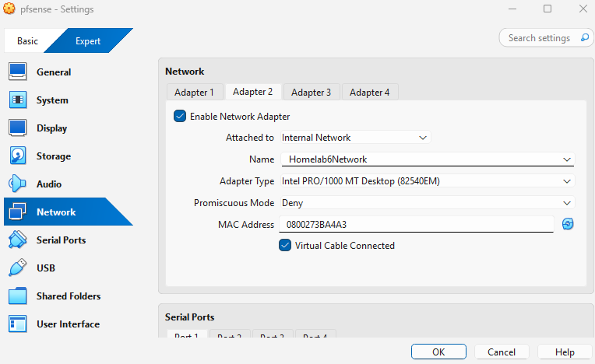Click the Serial Ports section heading

click(x=190, y=317)
